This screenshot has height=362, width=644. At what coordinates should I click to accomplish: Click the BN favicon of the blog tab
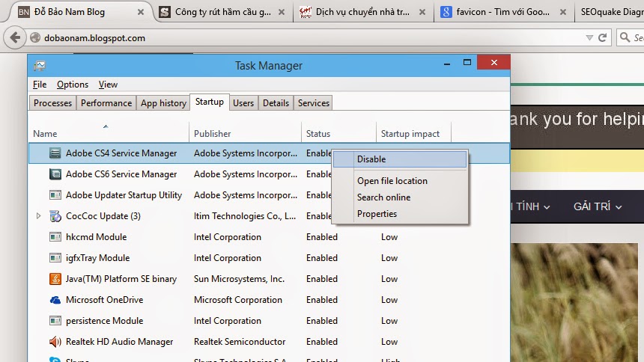point(24,12)
